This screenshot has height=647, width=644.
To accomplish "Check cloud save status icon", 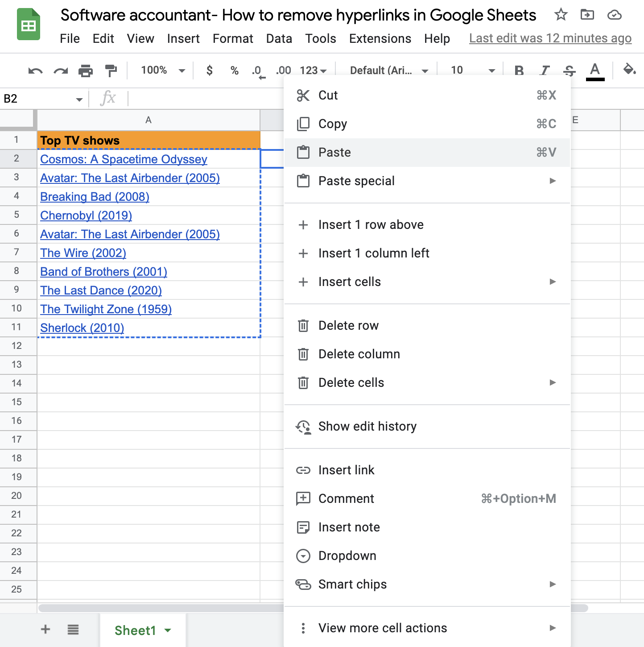I will (615, 15).
